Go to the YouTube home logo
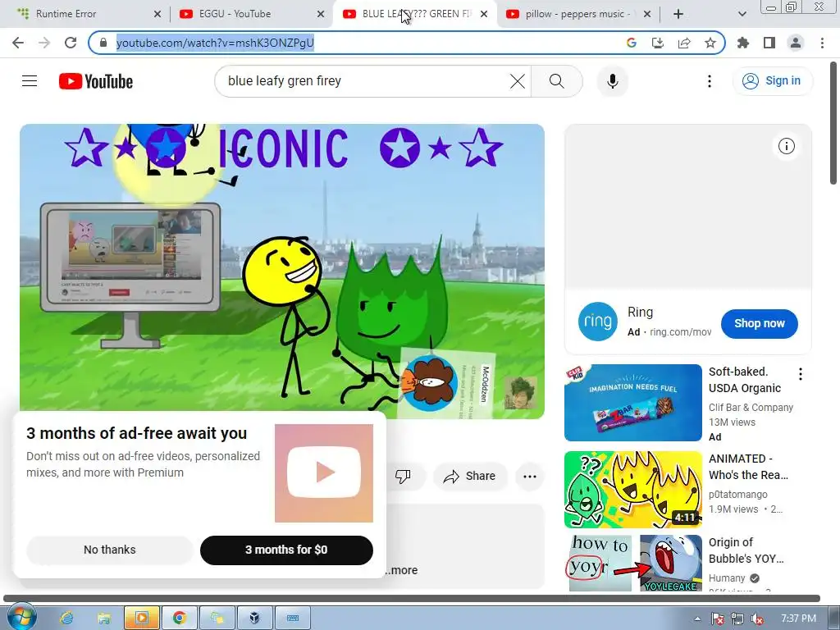This screenshot has width=840, height=630. point(96,81)
